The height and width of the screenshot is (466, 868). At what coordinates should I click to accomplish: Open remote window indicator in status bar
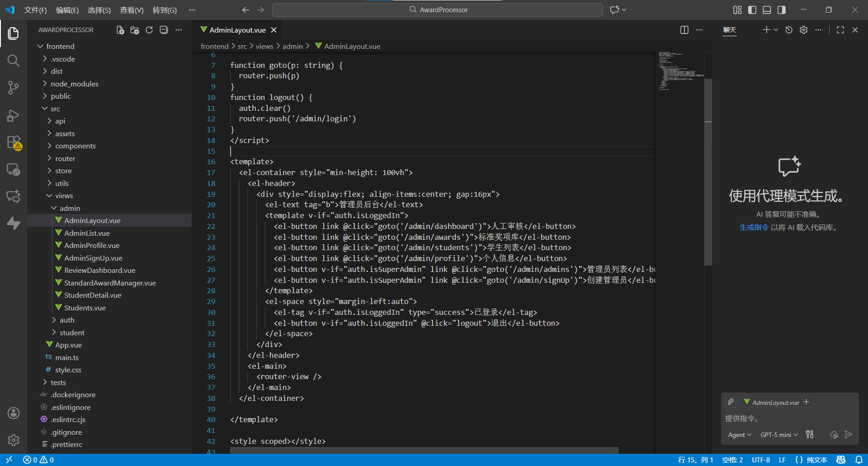tap(9, 460)
